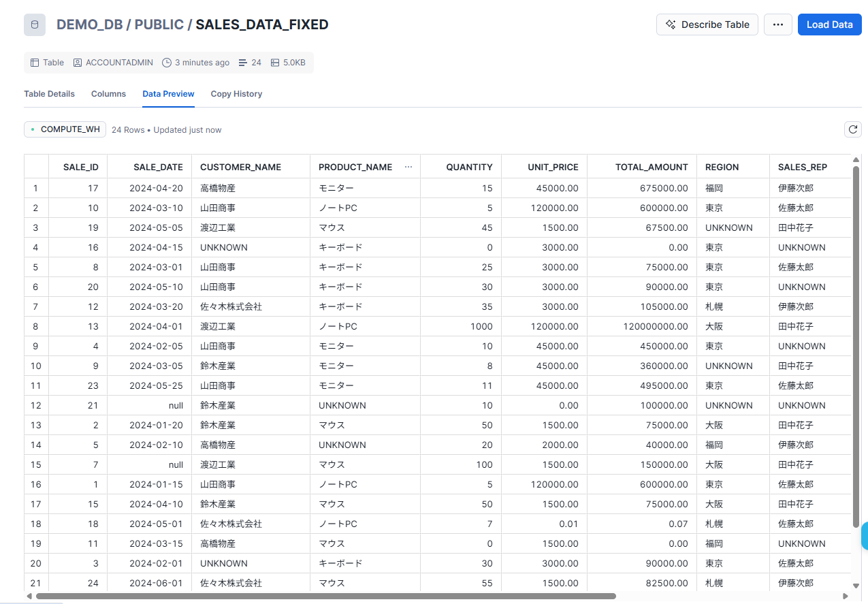Click the REGION column header
Screen dimensions: 868x604
(733, 167)
